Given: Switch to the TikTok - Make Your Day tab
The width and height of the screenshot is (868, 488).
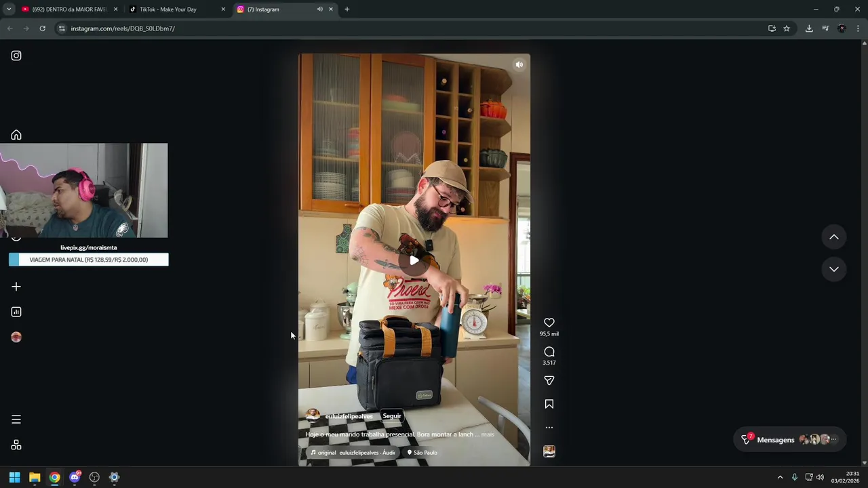Looking at the screenshot, I should tap(168, 9).
